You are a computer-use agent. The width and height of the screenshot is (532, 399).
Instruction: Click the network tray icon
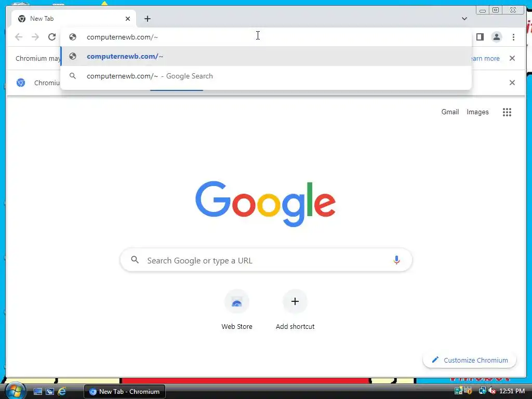(x=482, y=391)
